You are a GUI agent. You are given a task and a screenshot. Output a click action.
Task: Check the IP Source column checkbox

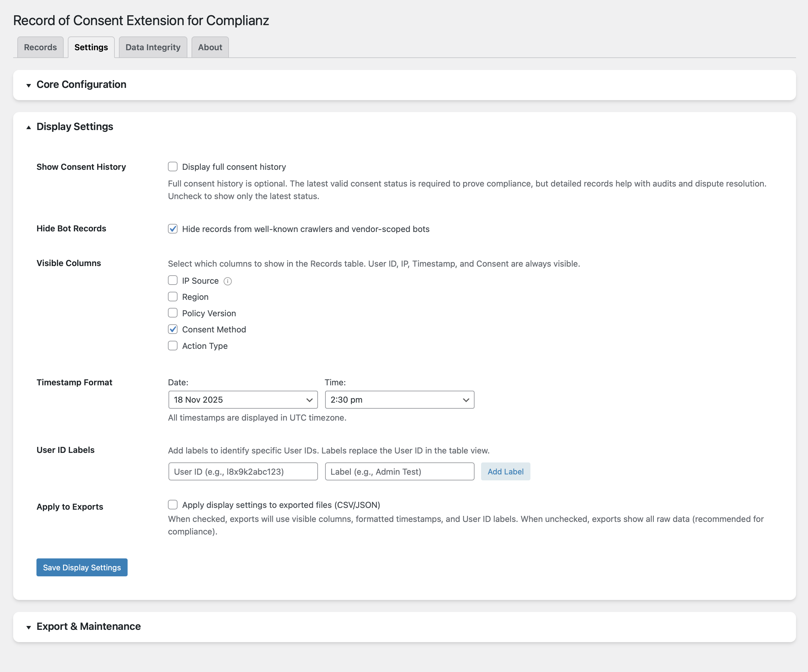173,280
